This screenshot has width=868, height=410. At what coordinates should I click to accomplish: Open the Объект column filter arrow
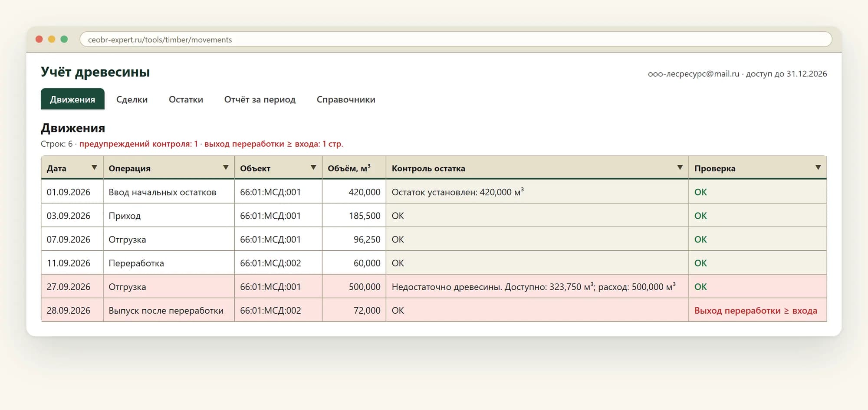pyautogui.click(x=313, y=167)
